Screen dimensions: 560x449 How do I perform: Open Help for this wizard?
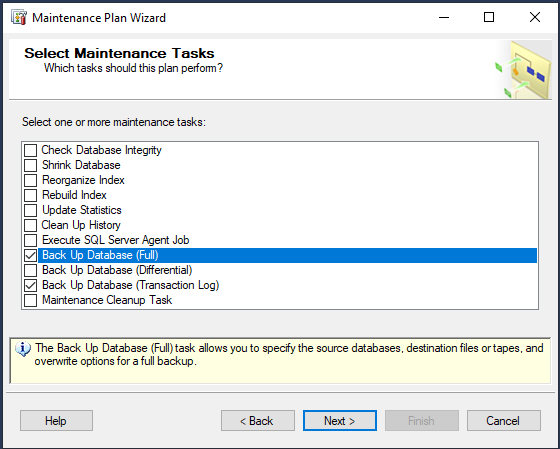click(56, 420)
